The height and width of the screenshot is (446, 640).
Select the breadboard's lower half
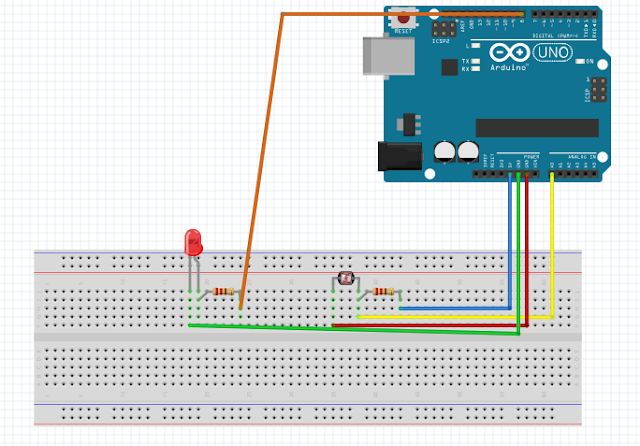[x=308, y=384]
